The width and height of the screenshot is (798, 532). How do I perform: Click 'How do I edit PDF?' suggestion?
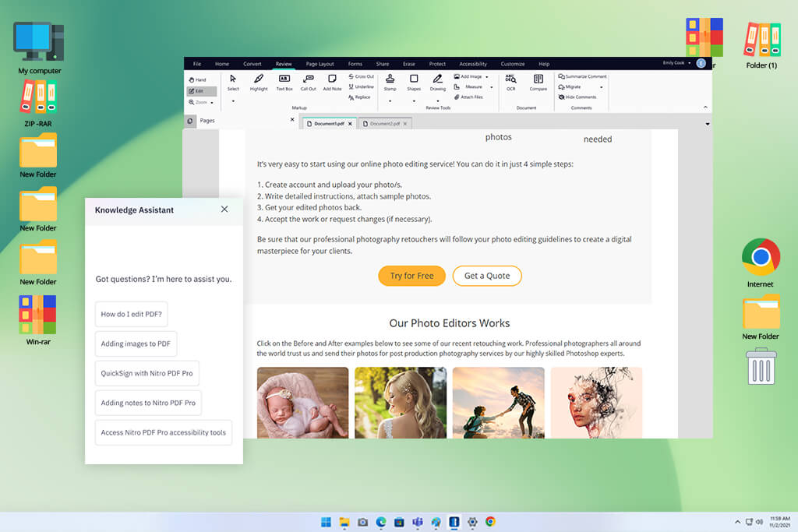[x=131, y=315]
